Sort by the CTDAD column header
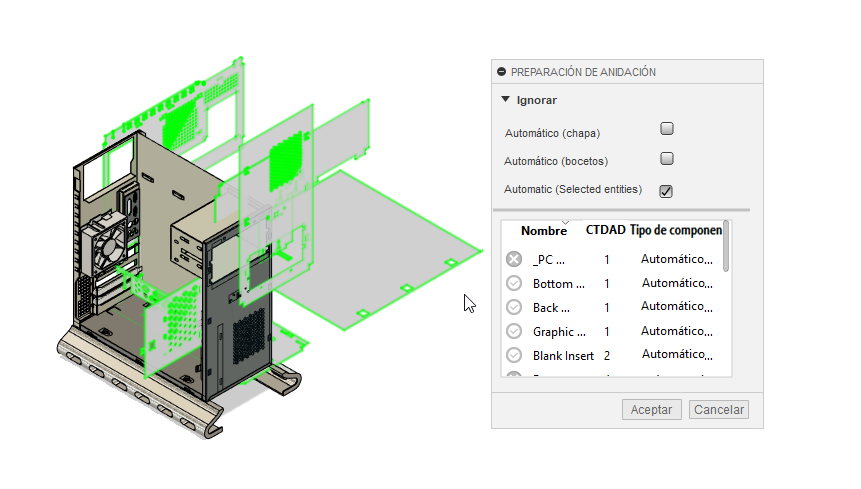The image size is (861, 489). (605, 230)
